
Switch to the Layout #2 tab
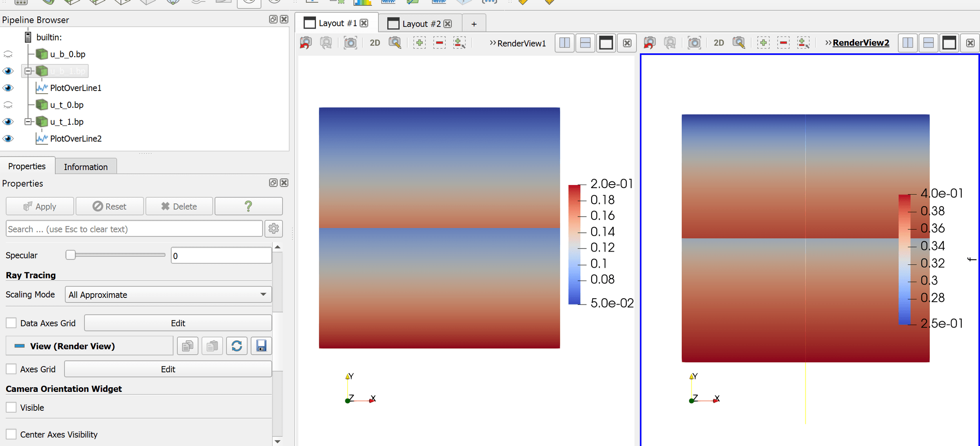421,24
